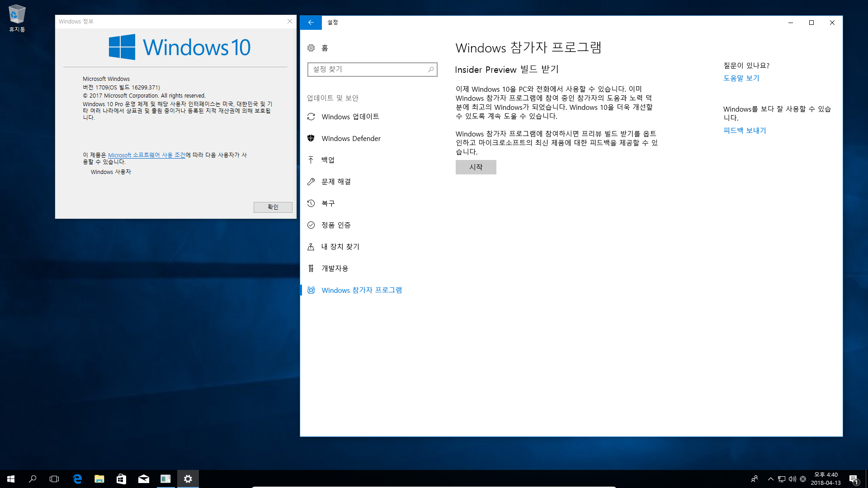Screen dimensions: 868x488
Task: Launch Microsoft Edge from taskbar
Action: [77, 479]
